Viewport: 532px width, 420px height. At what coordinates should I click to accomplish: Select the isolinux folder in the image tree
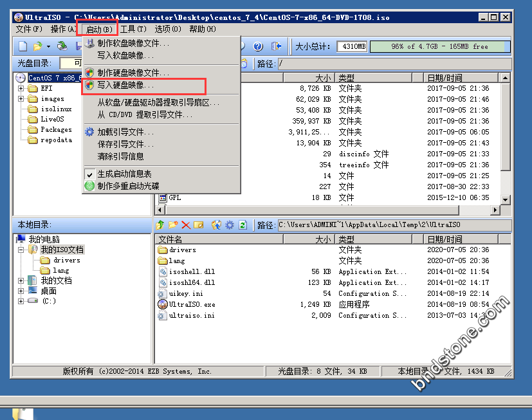(56, 109)
